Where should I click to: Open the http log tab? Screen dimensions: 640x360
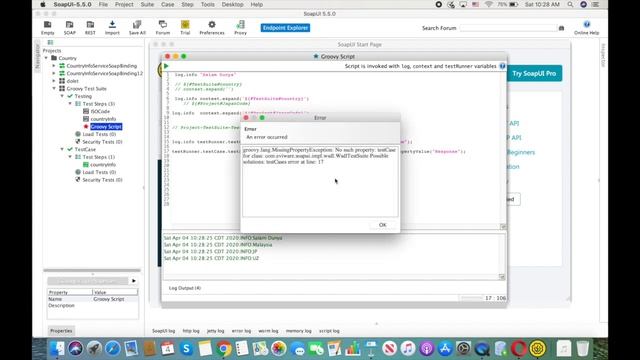point(191,331)
